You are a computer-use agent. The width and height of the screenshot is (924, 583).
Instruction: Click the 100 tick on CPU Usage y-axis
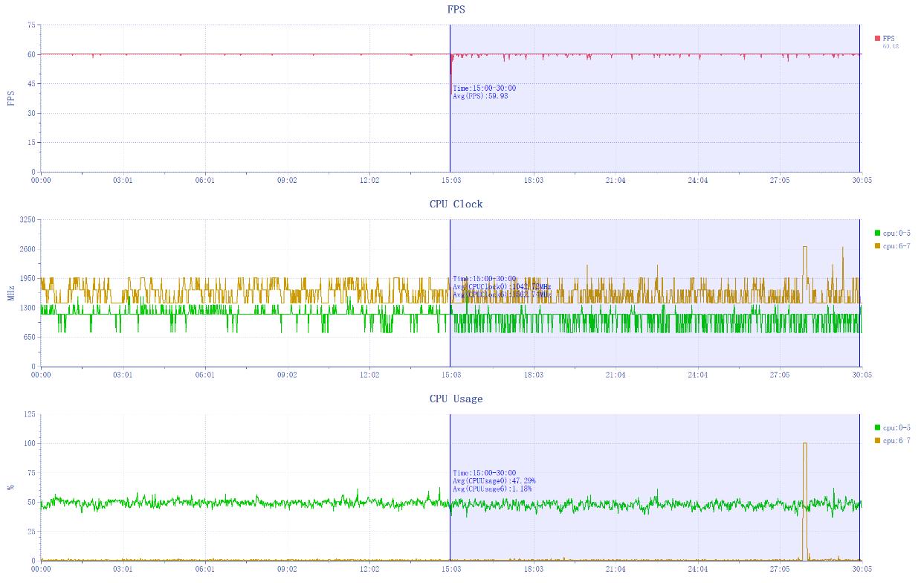pyautogui.click(x=30, y=443)
